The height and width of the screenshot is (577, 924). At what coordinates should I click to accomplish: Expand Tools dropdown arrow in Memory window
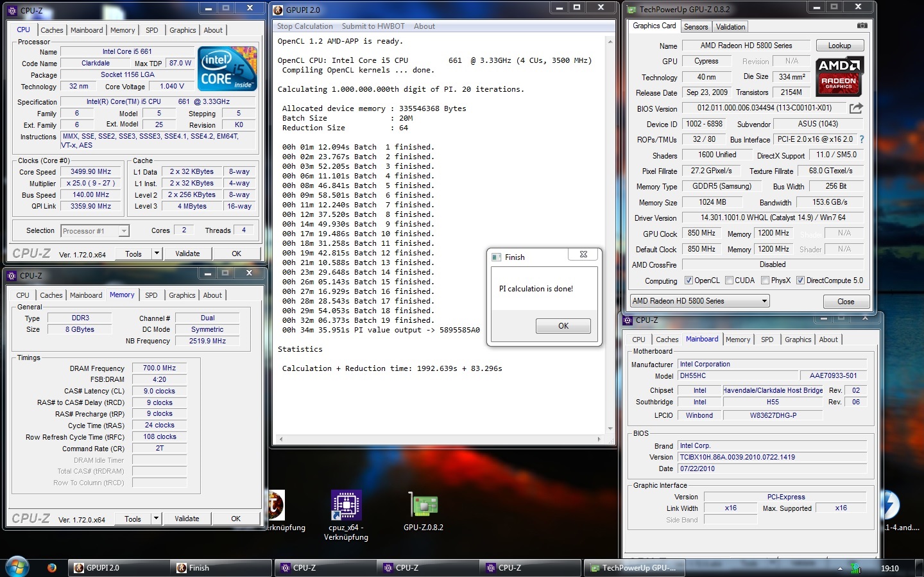155,519
